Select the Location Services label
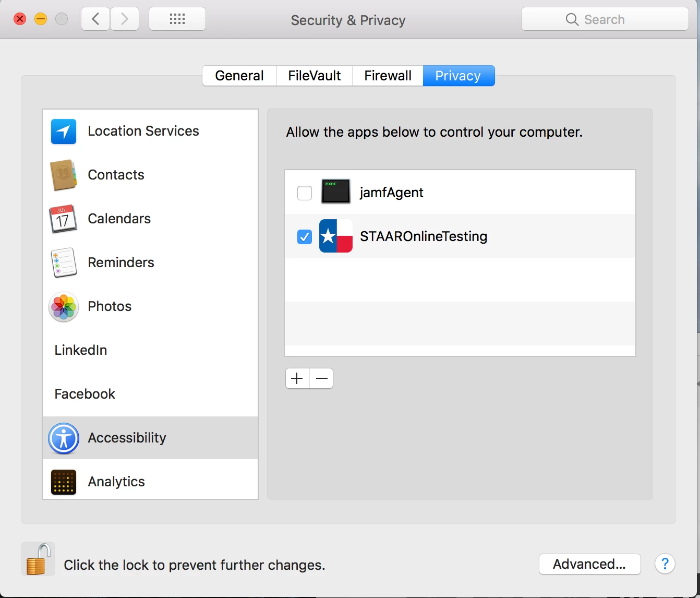Screen dimensions: 700x598 143,131
